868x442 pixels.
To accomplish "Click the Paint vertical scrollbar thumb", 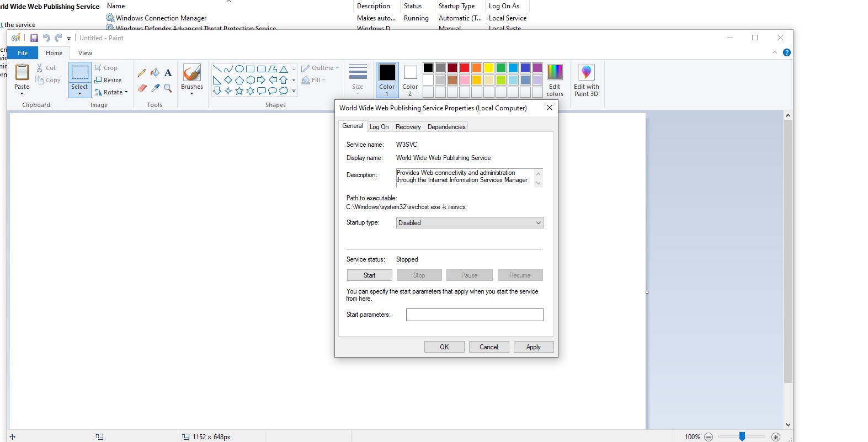I will coord(788,251).
